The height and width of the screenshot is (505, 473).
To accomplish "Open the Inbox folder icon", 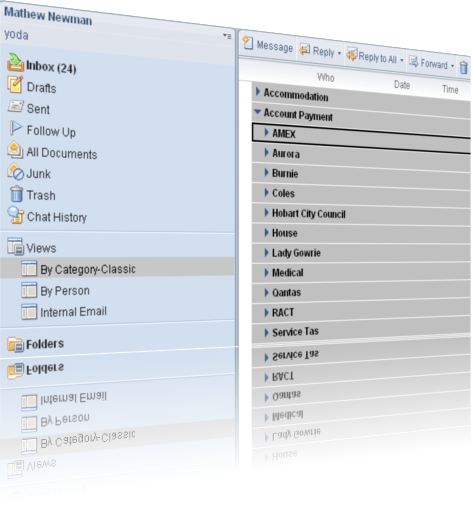I will pyautogui.click(x=15, y=62).
